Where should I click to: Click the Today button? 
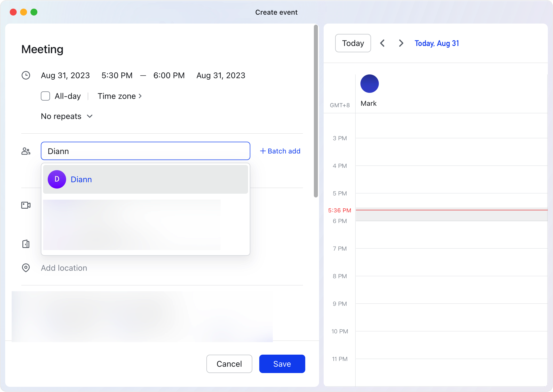(353, 43)
